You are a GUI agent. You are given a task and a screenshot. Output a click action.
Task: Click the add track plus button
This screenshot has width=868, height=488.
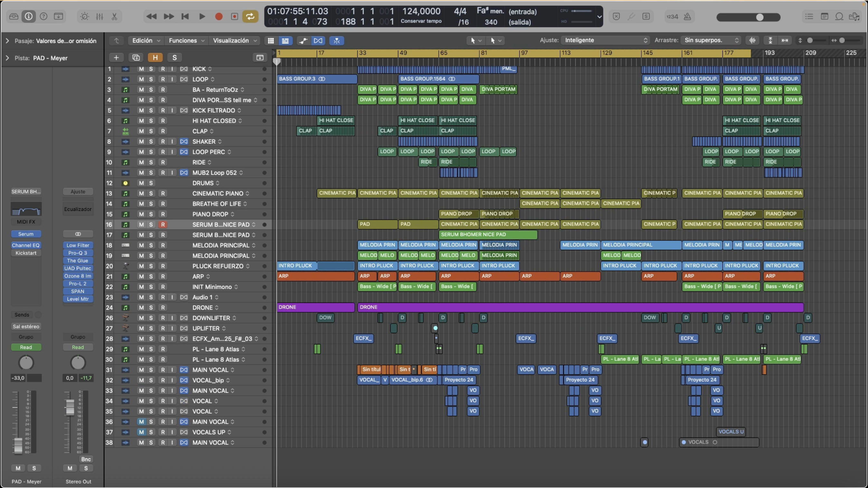click(116, 58)
